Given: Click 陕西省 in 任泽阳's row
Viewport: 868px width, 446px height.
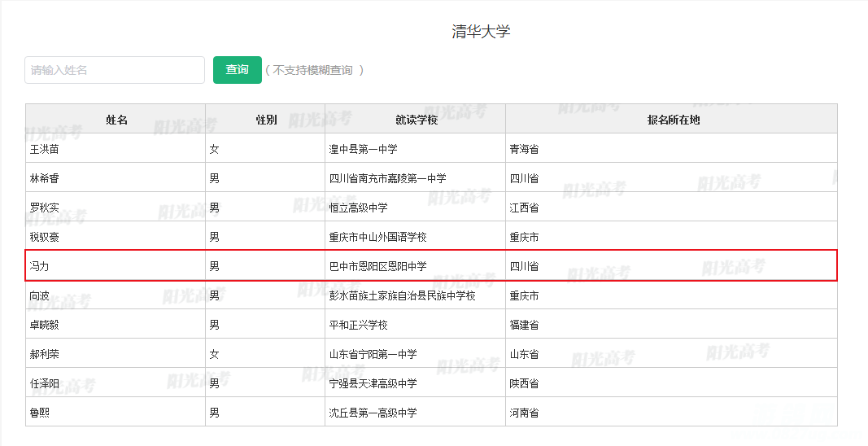Looking at the screenshot, I should tap(524, 383).
